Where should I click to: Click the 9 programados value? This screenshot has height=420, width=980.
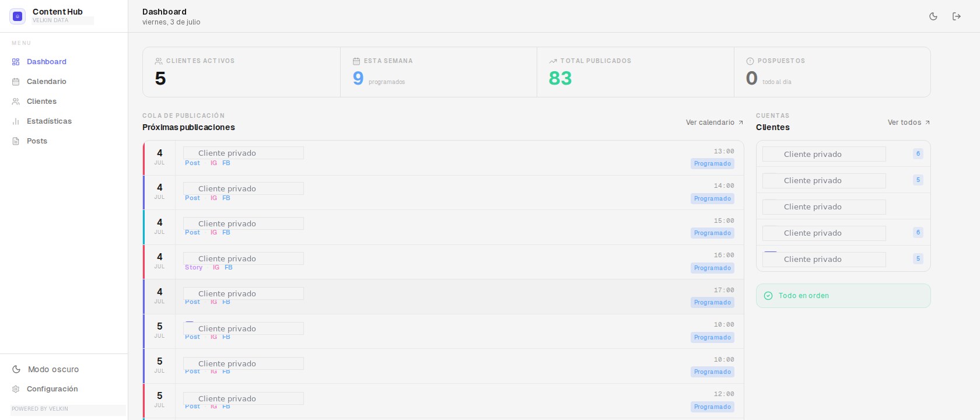(358, 78)
